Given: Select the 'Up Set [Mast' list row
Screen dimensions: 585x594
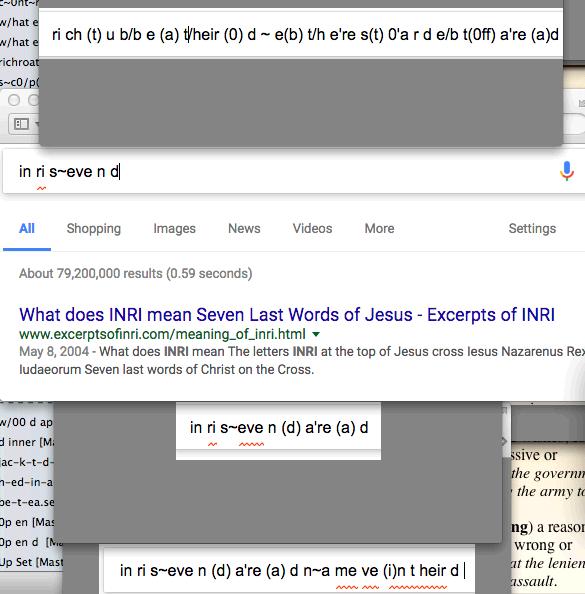Looking at the screenshot, I should [x=31, y=562].
